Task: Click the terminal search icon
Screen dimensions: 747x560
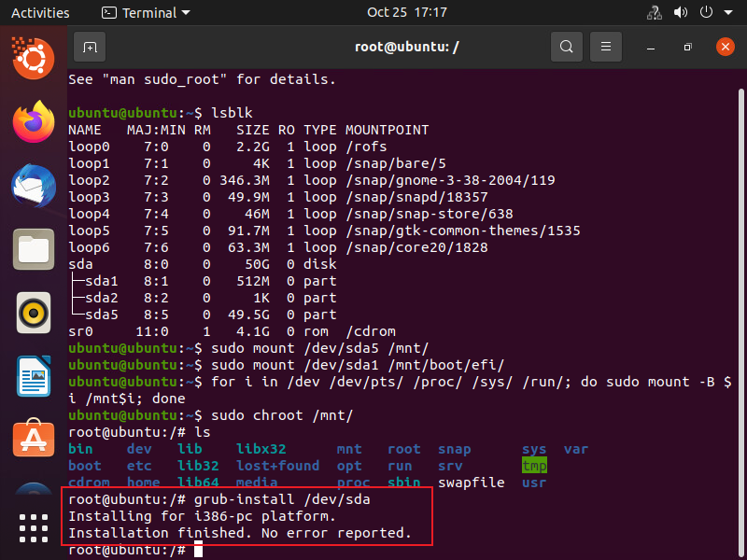Action: point(566,47)
